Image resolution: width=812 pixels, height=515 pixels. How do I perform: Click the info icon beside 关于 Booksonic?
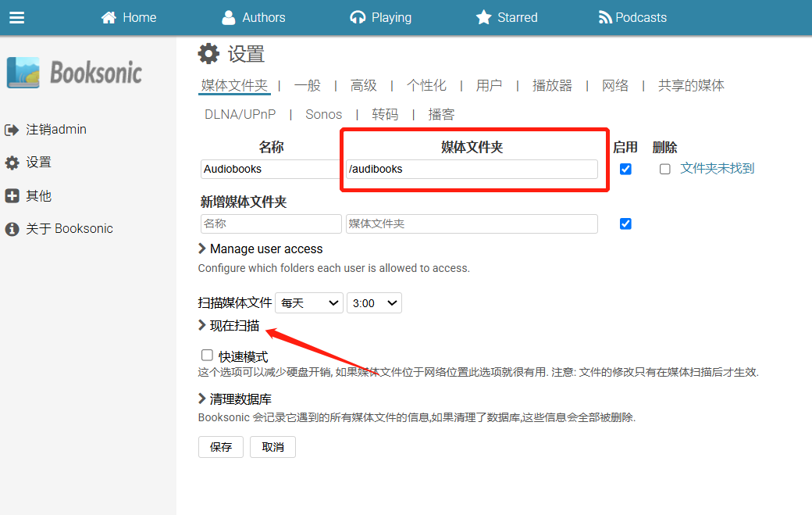click(x=12, y=228)
